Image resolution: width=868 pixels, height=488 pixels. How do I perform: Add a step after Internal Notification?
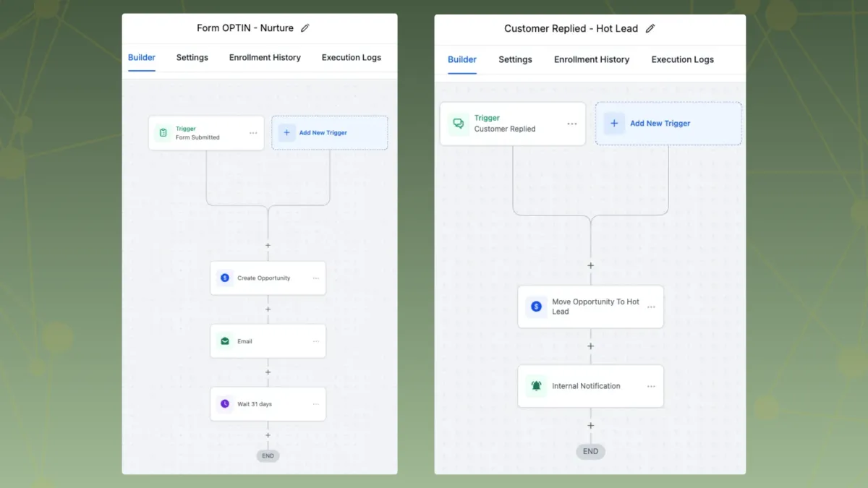click(590, 426)
